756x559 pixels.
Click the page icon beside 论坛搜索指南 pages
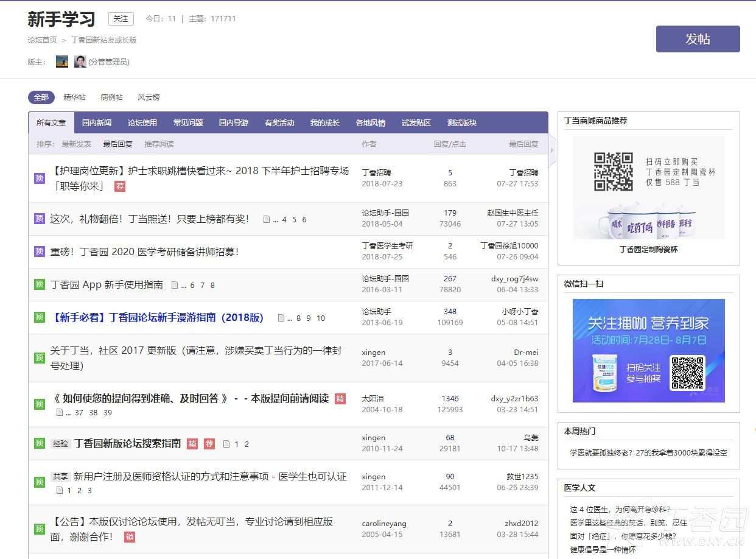coord(226,444)
